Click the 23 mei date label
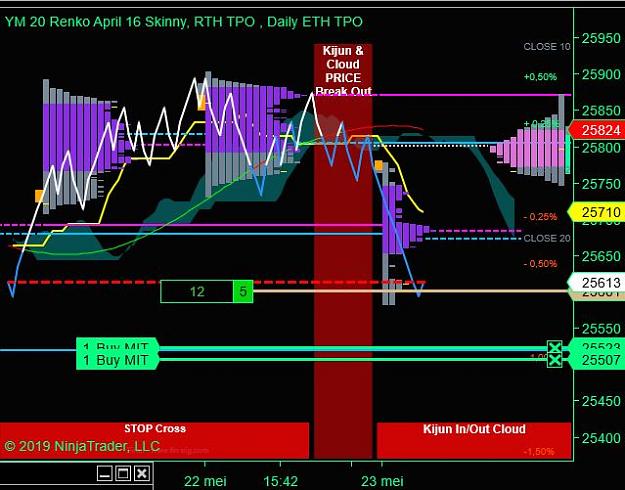Image resolution: width=625 pixels, height=490 pixels. click(x=382, y=481)
